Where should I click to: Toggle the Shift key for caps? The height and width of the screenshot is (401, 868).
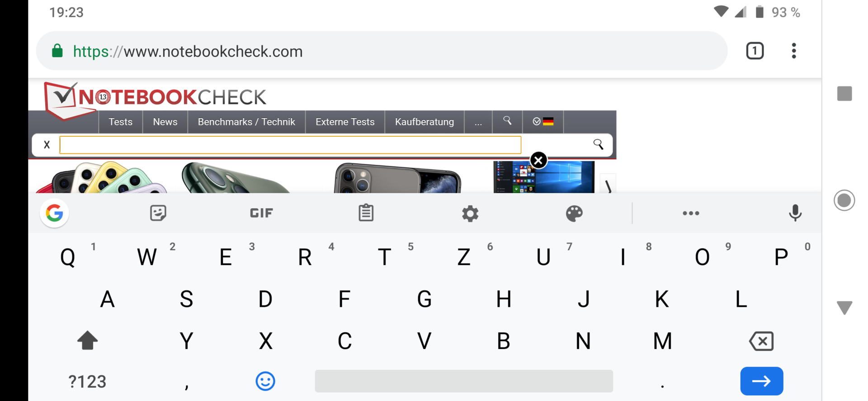click(87, 341)
